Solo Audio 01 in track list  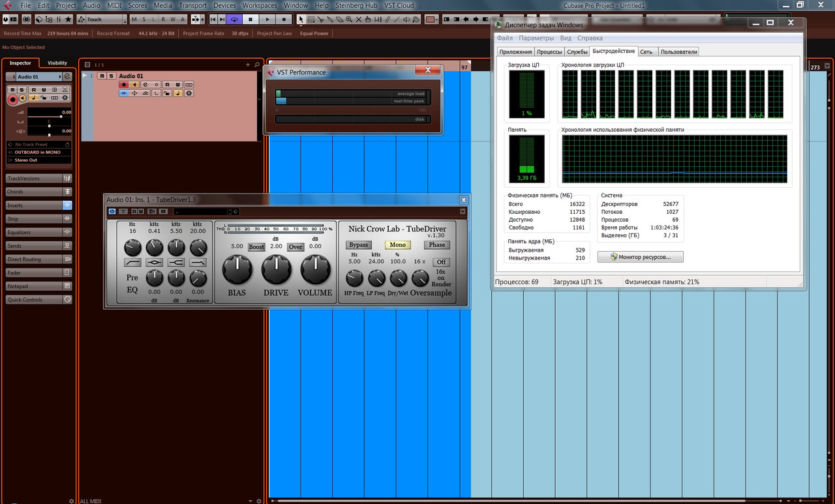pos(111,76)
